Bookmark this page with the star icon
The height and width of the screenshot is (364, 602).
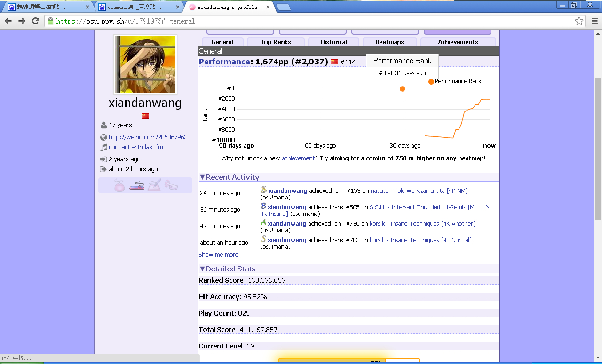[579, 21]
